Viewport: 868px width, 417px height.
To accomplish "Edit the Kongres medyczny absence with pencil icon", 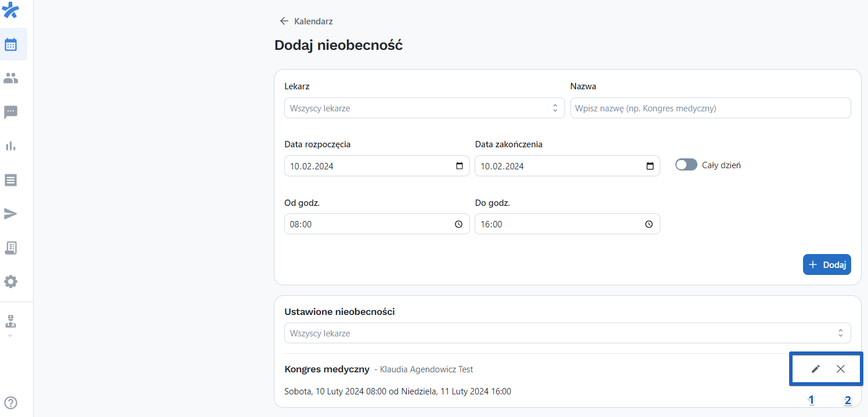I will [815, 369].
